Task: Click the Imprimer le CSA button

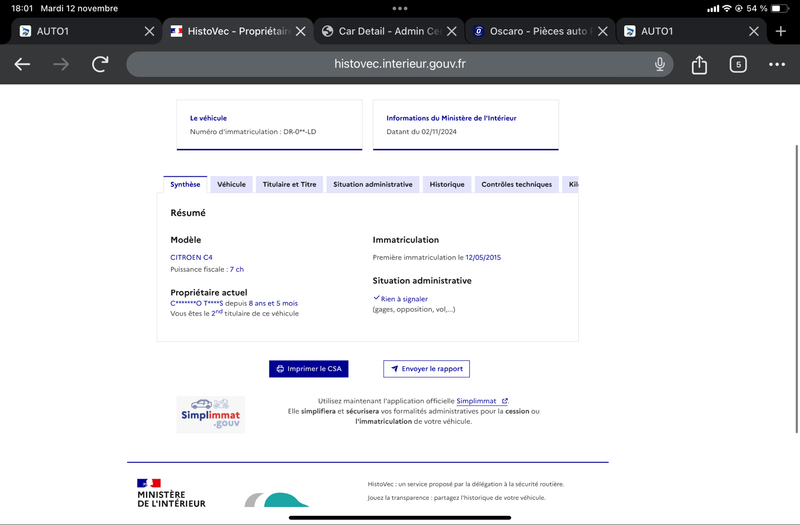Action: click(309, 369)
